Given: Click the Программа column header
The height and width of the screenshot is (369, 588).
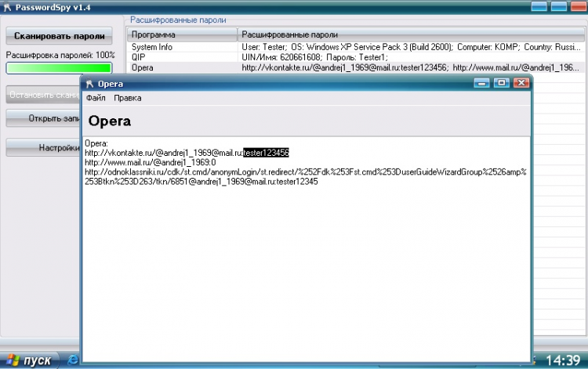Looking at the screenshot, I should (x=182, y=34).
